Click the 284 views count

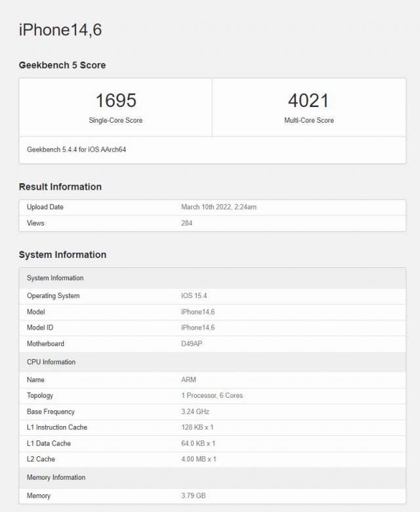(x=186, y=223)
